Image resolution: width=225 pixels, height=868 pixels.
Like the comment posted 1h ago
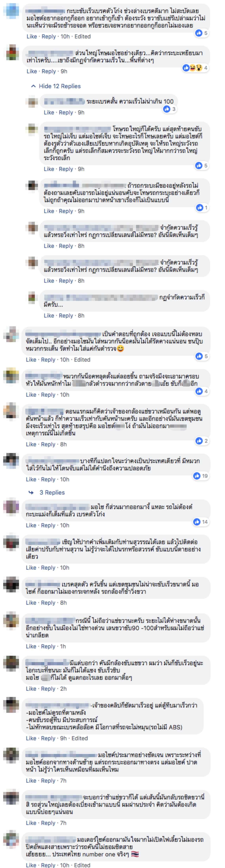coord(31,646)
